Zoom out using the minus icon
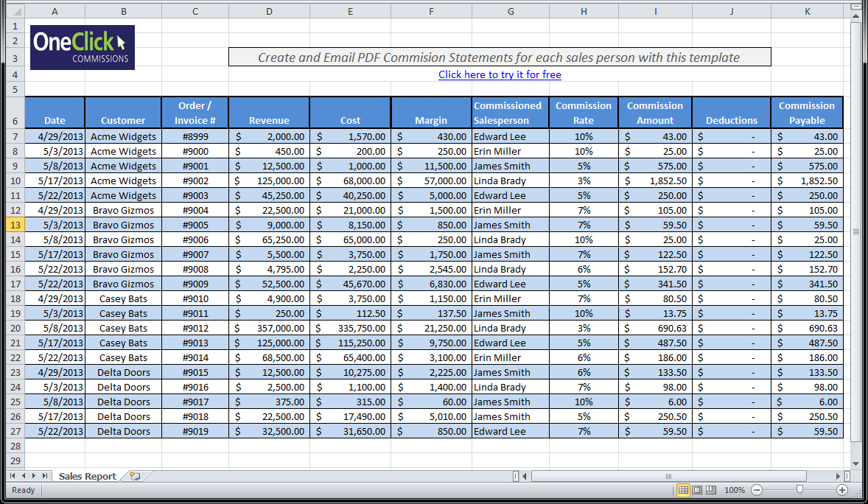868x504 pixels. [x=757, y=490]
